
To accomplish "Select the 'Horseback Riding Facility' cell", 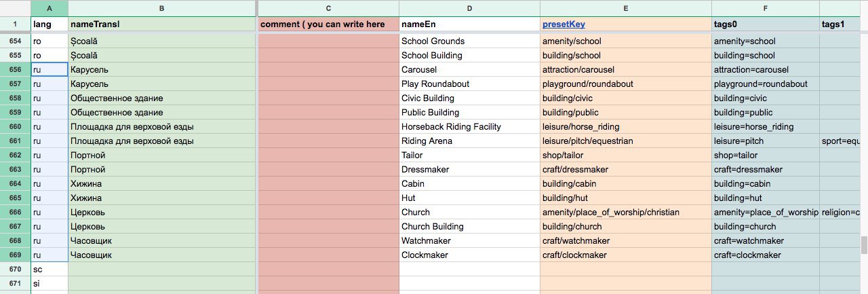I will pos(469,127).
